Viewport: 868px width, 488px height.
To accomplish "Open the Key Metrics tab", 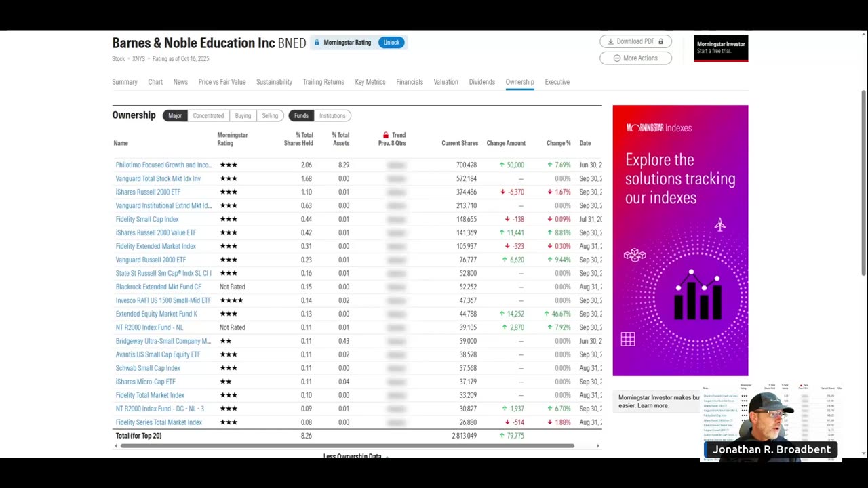I will (370, 82).
